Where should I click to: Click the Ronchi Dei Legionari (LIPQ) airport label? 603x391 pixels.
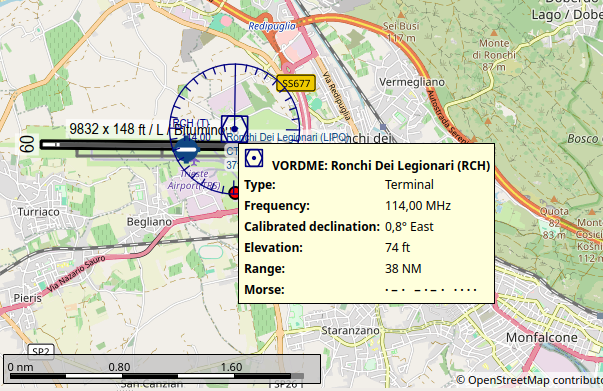tap(288, 137)
